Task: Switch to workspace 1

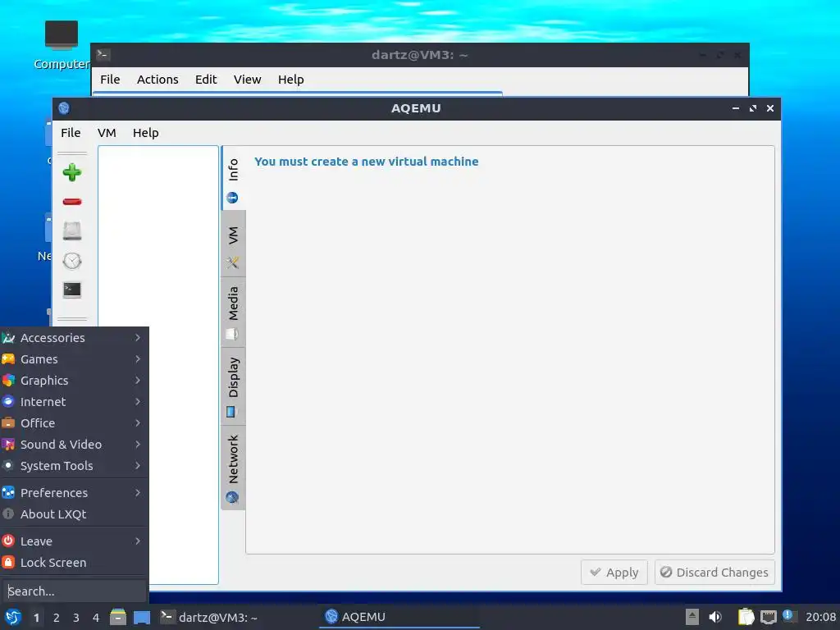Action: click(x=36, y=618)
